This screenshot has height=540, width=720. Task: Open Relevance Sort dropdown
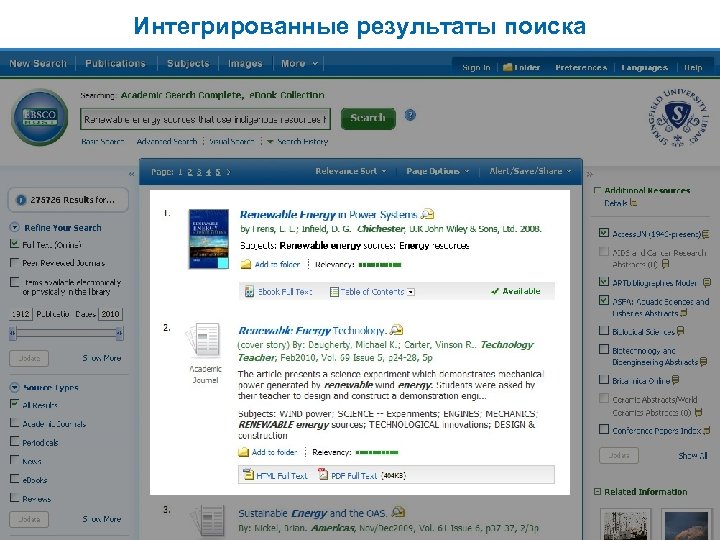350,171
